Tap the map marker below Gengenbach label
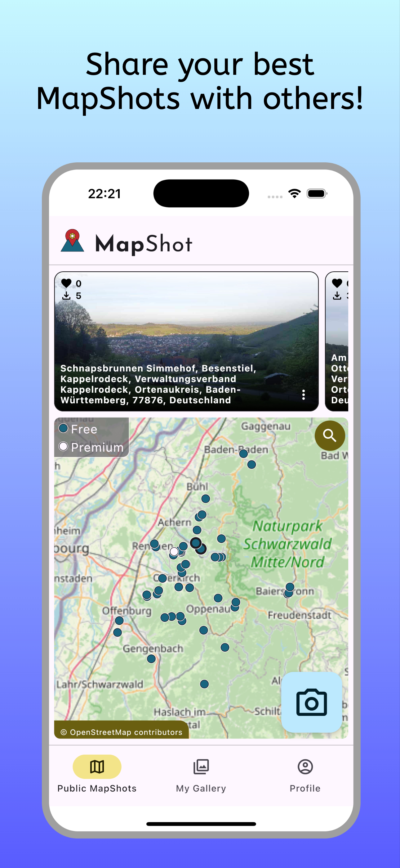The width and height of the screenshot is (400, 868). pyautogui.click(x=151, y=658)
